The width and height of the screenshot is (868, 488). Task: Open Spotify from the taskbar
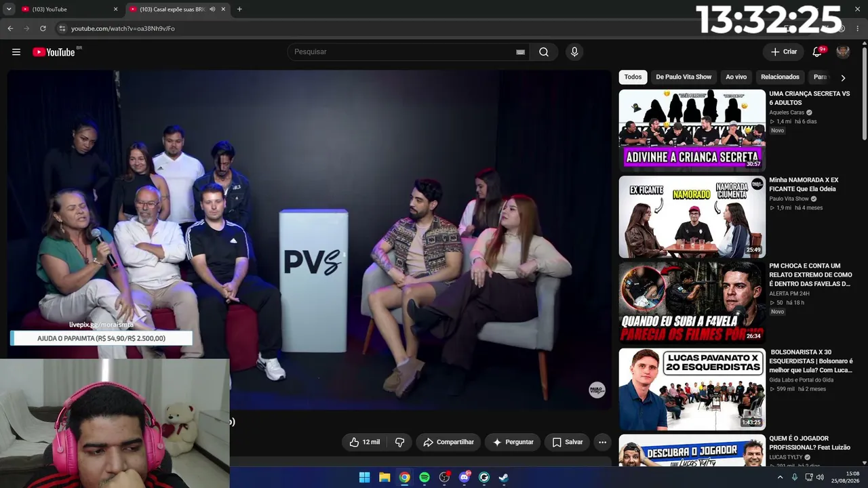425,477
